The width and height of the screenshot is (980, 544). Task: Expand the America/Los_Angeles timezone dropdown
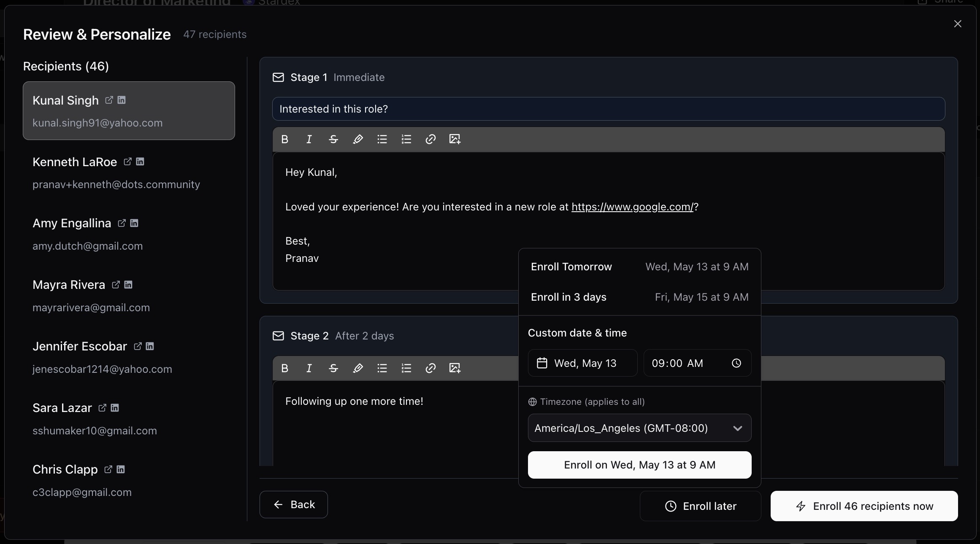click(x=639, y=428)
